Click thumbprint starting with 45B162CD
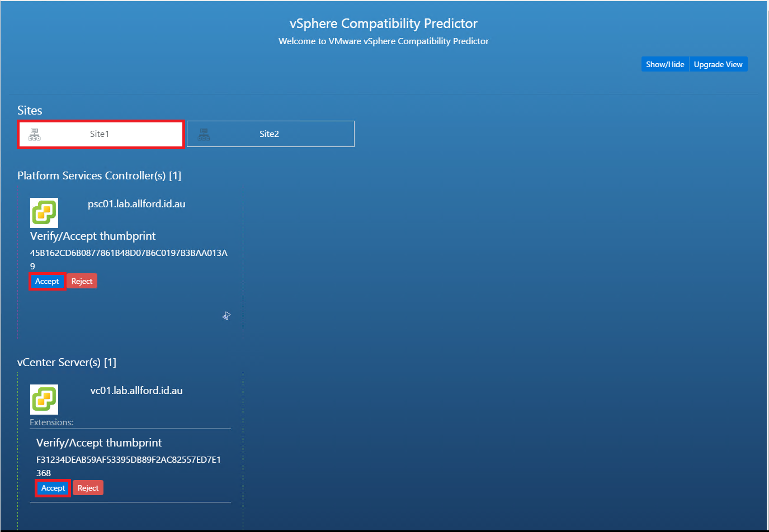The width and height of the screenshot is (769, 532). tap(129, 259)
